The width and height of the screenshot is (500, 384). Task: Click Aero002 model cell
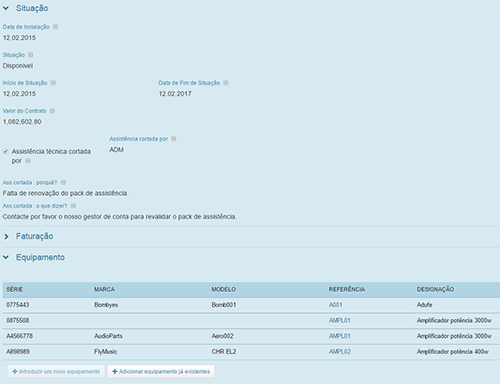coord(222,336)
